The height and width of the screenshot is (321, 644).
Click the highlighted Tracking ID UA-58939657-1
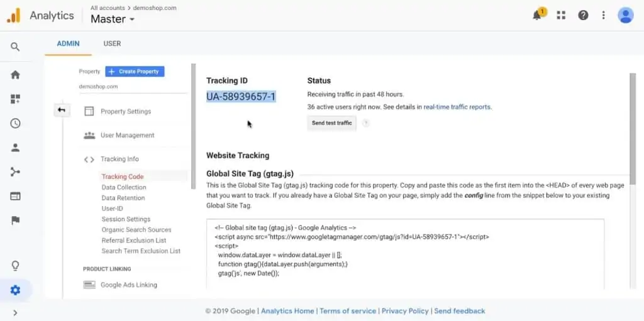click(241, 97)
